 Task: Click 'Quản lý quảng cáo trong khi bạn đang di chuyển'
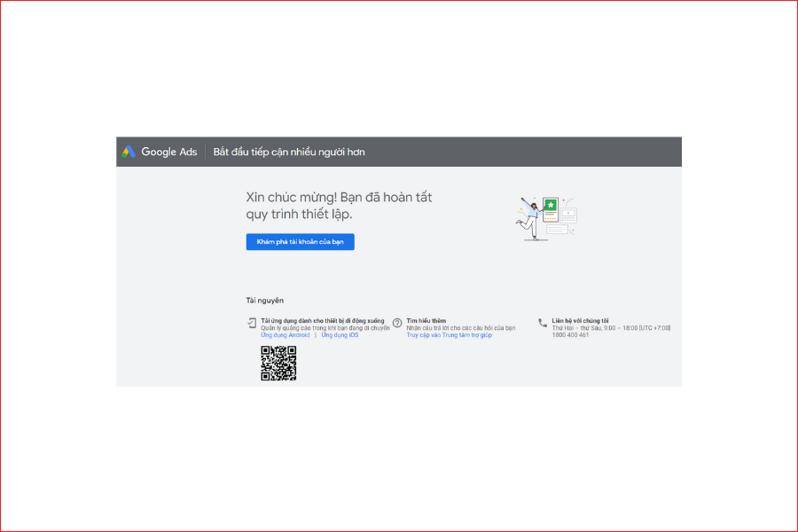pyautogui.click(x=325, y=328)
